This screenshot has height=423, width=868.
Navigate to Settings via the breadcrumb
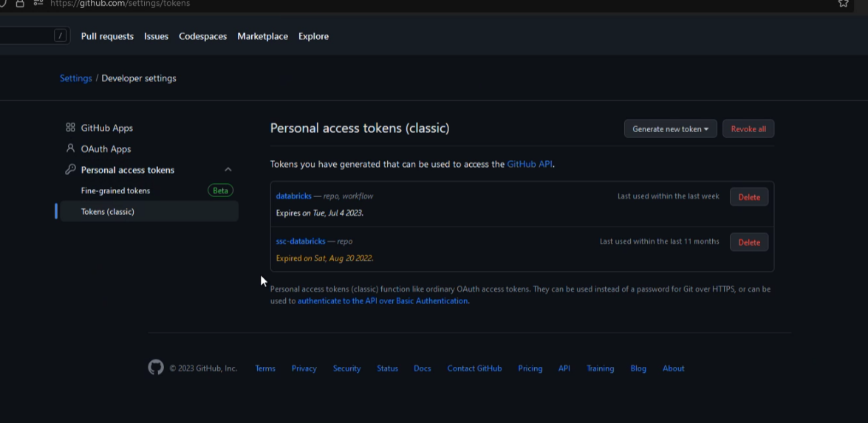click(75, 78)
